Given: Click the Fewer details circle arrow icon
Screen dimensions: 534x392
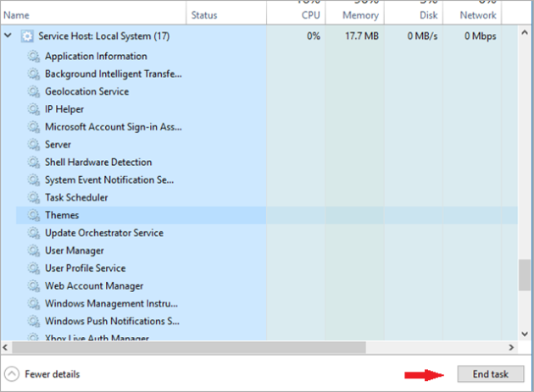Looking at the screenshot, I should point(12,374).
